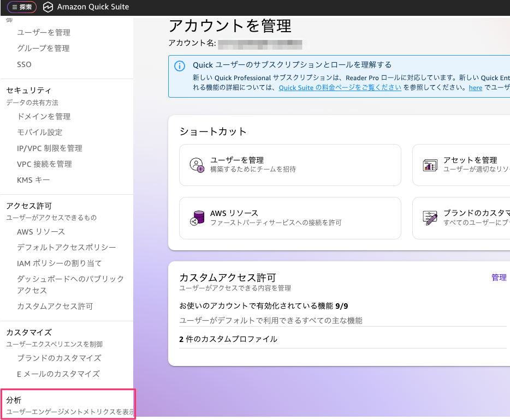
Task: Open KMS キー settings
Action: [x=33, y=179]
